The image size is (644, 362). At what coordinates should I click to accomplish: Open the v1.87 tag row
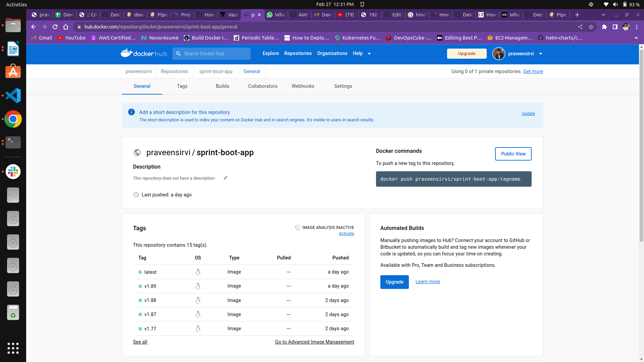244,314
